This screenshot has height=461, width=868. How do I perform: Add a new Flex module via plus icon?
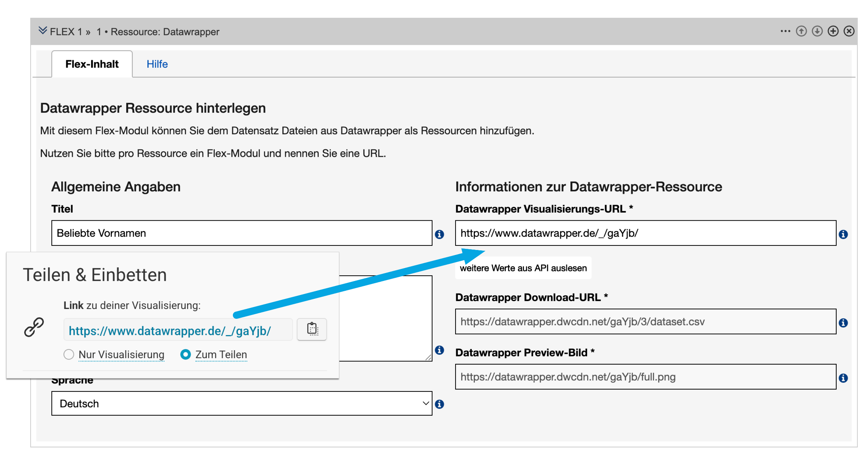coord(833,31)
